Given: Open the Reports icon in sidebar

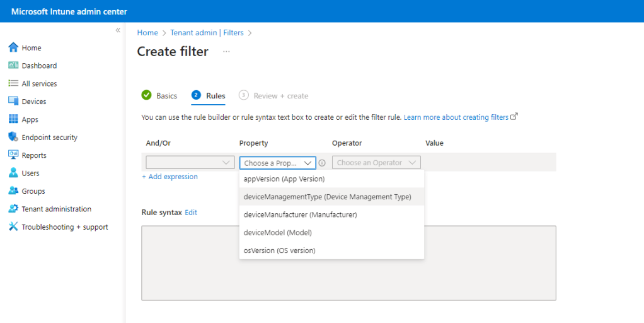Looking at the screenshot, I should click(x=13, y=155).
